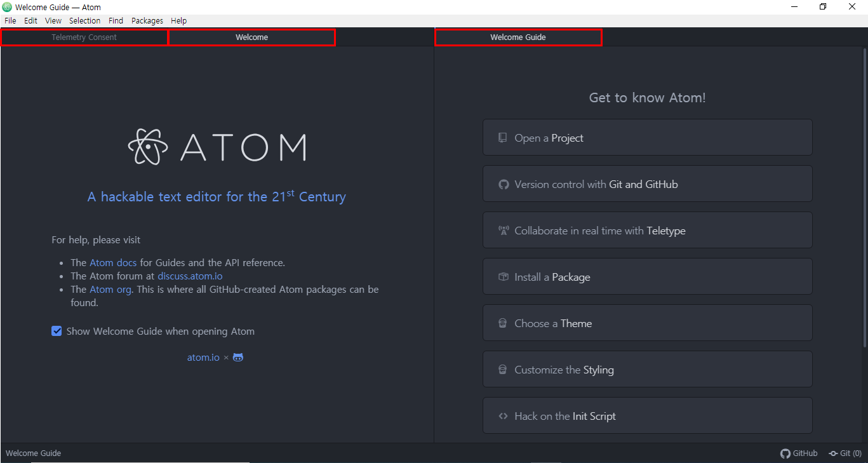Click the Get to know Atom! heading
The height and width of the screenshot is (463, 868).
click(x=647, y=98)
